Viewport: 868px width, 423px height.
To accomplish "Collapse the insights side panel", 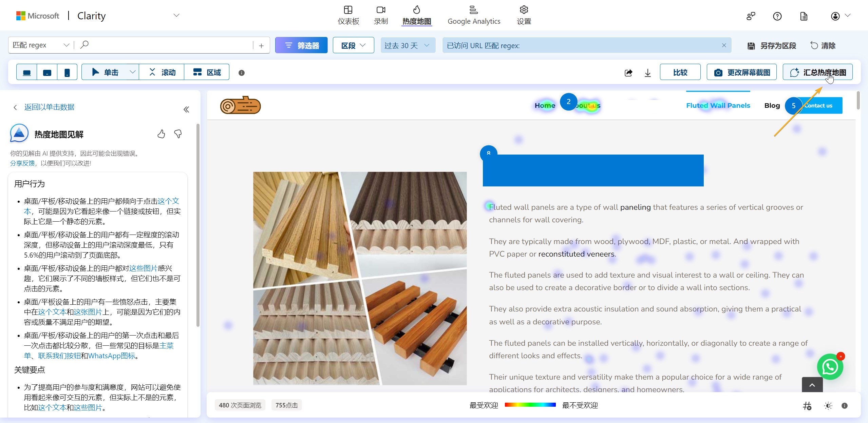I will click(x=186, y=109).
